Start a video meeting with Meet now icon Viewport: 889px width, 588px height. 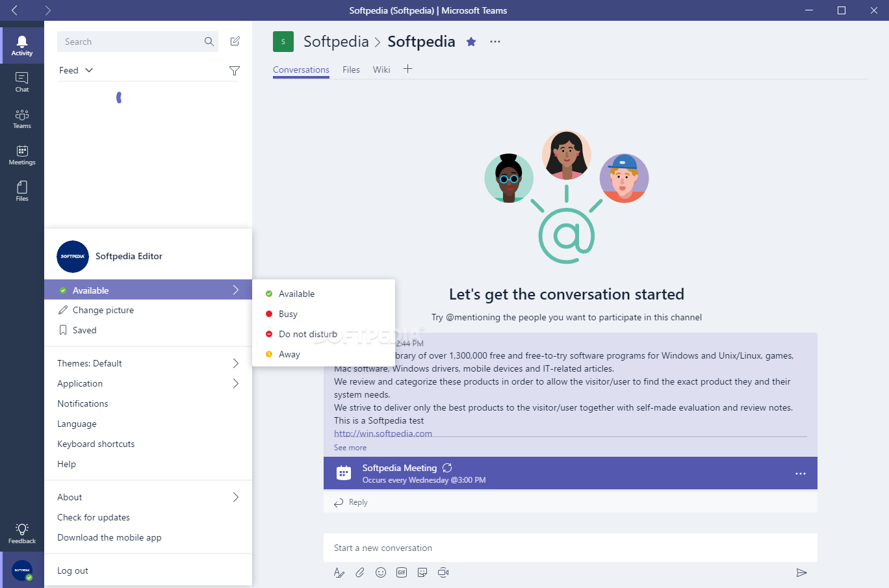[443, 572]
